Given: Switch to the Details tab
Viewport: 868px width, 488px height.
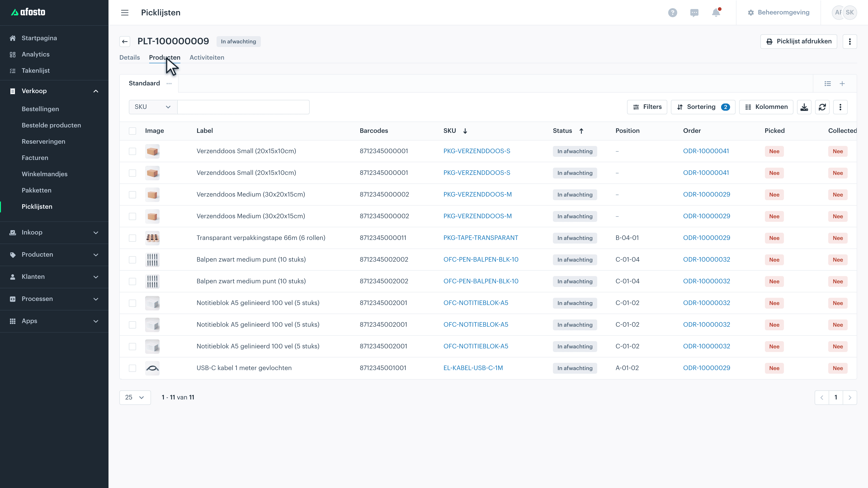Looking at the screenshot, I should tap(129, 58).
